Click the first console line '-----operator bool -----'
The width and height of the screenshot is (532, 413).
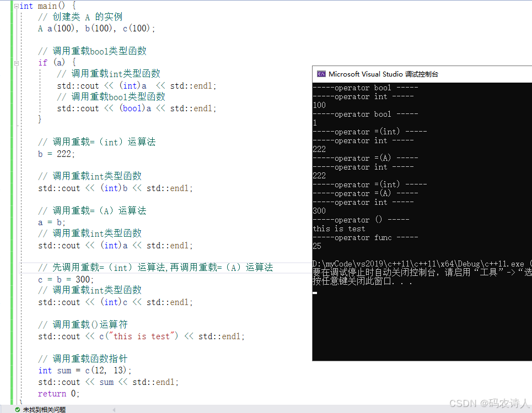366,88
